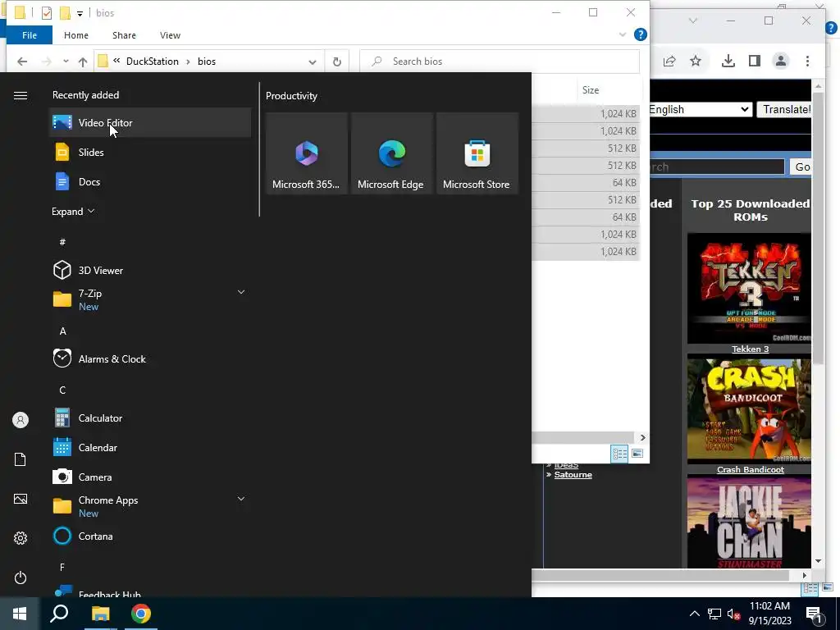Screen dimensions: 840x630
Task: Launch Slides app in Start menu
Action: pyautogui.click(x=150, y=152)
